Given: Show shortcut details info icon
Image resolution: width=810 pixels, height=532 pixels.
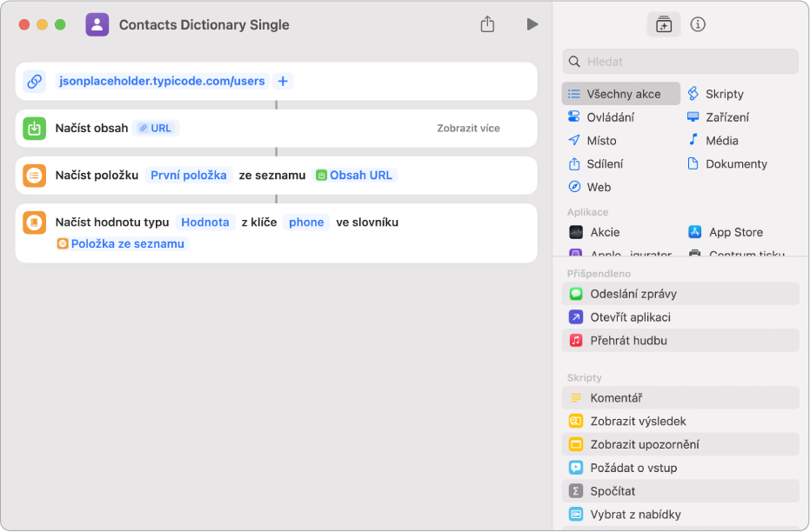Looking at the screenshot, I should 698,24.
